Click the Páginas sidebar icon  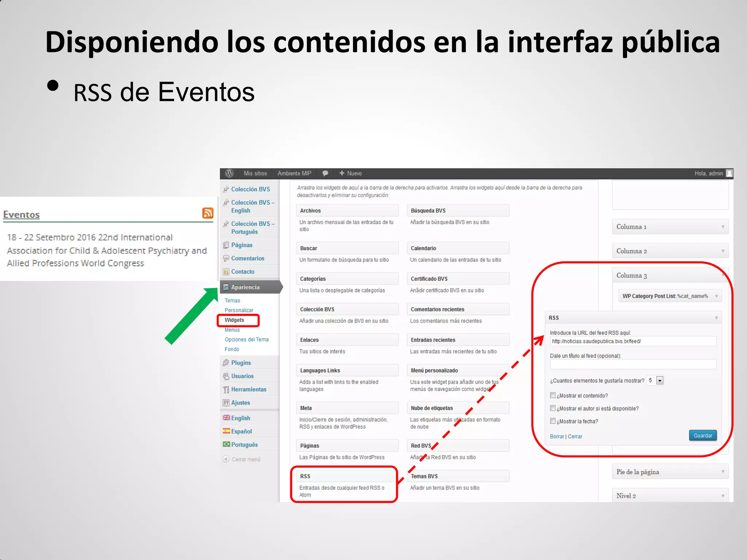point(226,245)
